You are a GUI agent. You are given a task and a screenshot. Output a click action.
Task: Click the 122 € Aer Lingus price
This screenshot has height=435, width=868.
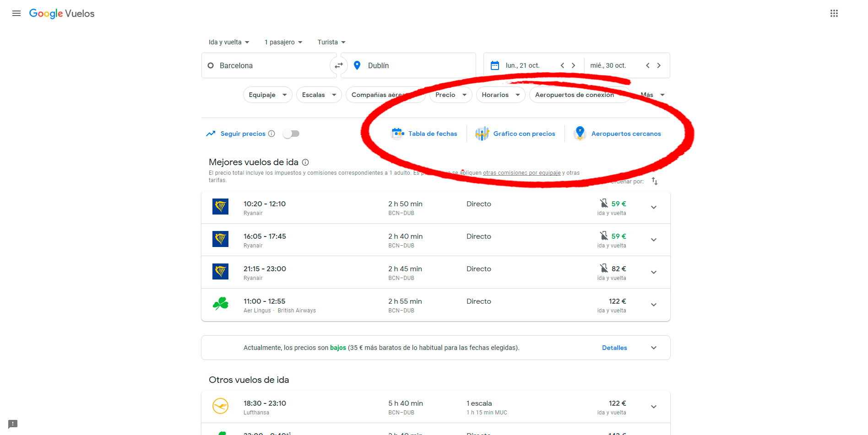tap(617, 301)
